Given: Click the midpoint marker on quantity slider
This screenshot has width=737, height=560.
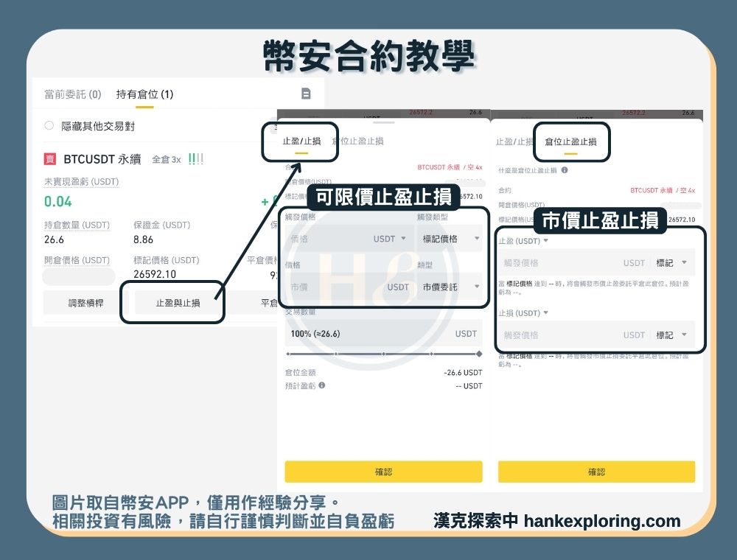Looking at the screenshot, I should (x=383, y=354).
